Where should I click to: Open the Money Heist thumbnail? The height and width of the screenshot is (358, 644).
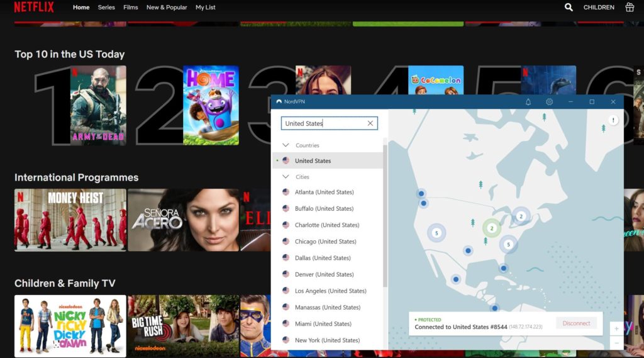(x=70, y=220)
